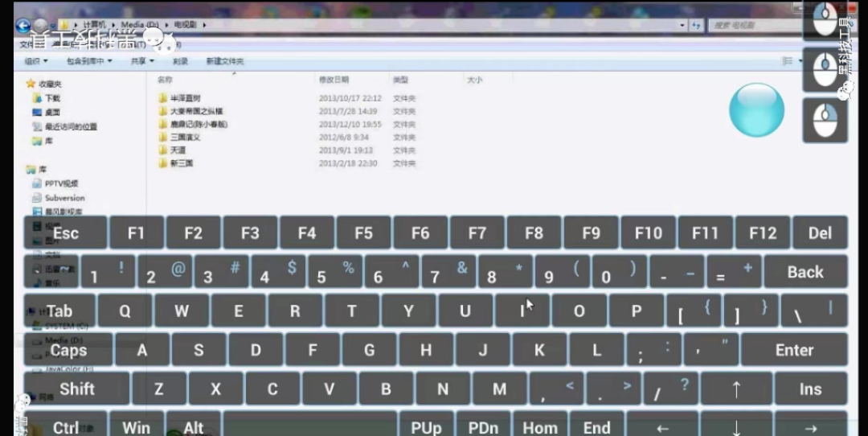Tap the Back key
This screenshot has height=436, width=868.
point(805,272)
